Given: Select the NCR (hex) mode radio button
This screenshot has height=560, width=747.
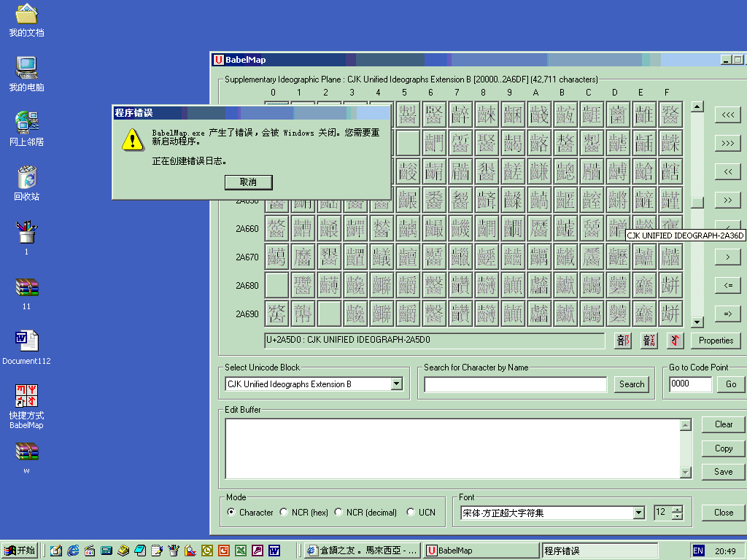Looking at the screenshot, I should (x=284, y=512).
